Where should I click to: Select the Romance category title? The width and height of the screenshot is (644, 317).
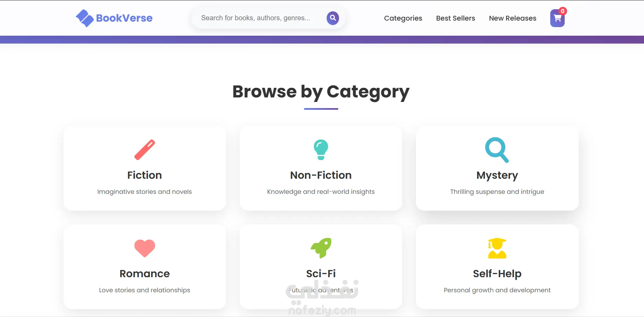pos(145,274)
